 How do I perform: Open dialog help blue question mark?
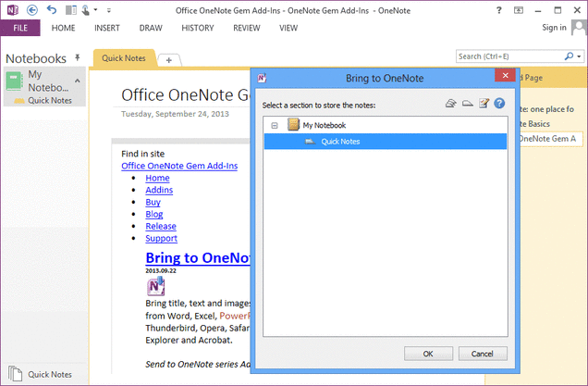click(x=499, y=103)
